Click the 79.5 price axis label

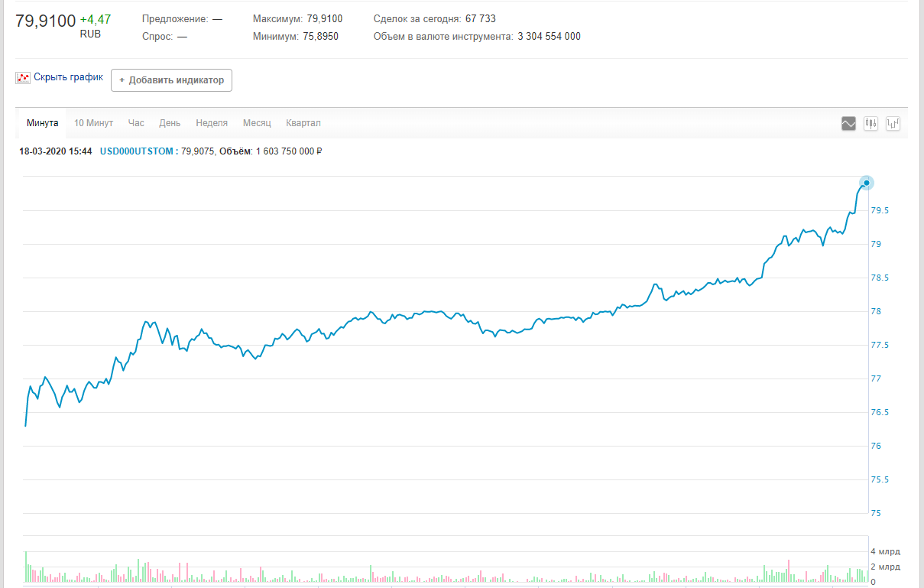click(x=880, y=210)
